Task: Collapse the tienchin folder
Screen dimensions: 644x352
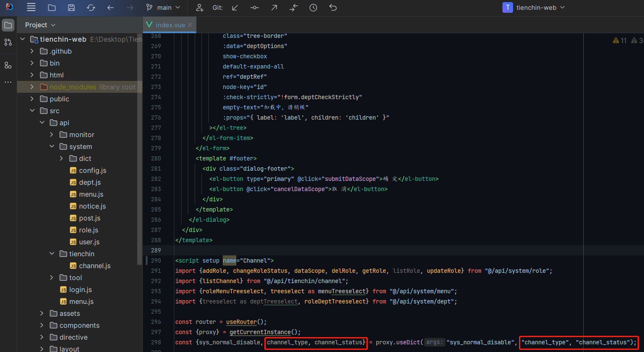Action: pyautogui.click(x=51, y=254)
